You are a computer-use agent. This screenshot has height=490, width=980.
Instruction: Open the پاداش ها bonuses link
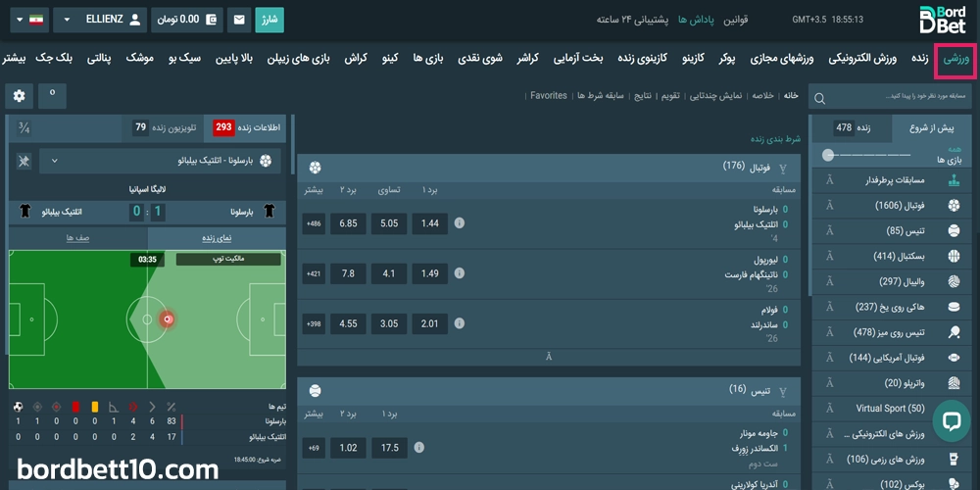[696, 20]
